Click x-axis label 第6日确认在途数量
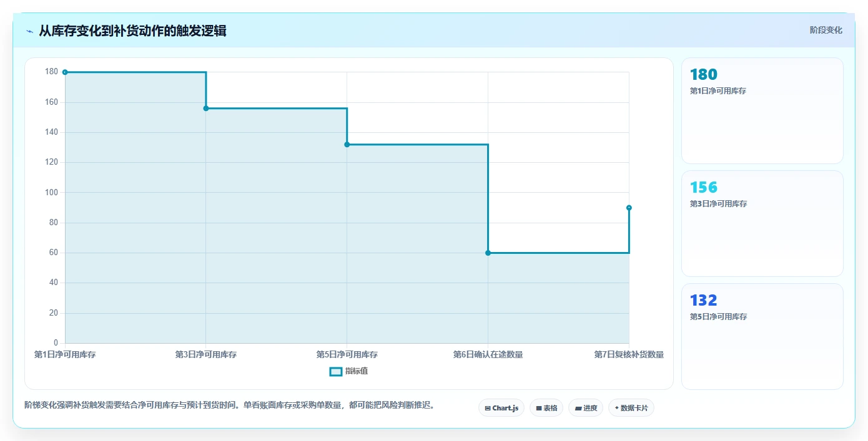The image size is (868, 441). pyautogui.click(x=488, y=354)
